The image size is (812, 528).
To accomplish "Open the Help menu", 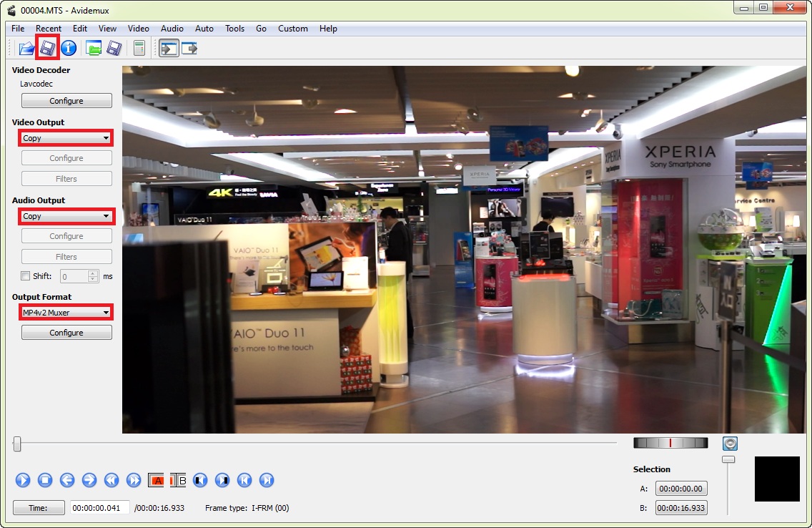I will tap(328, 29).
